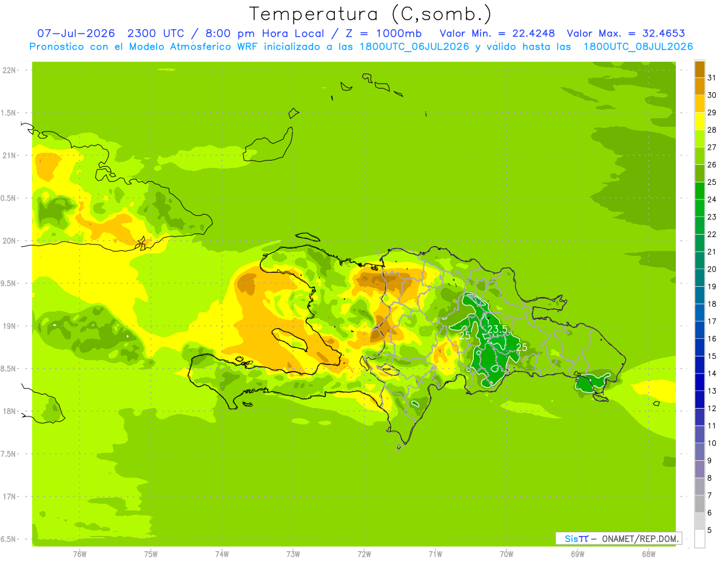Select valid-until time "1800UTC_08JUL2026"
The width and height of the screenshot is (728, 562).
pyautogui.click(x=638, y=47)
